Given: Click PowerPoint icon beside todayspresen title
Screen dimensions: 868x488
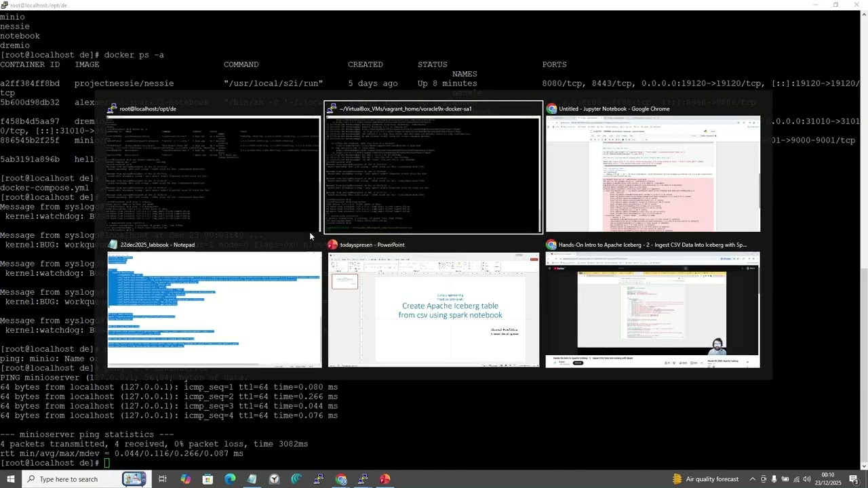Looking at the screenshot, I should pos(332,245).
